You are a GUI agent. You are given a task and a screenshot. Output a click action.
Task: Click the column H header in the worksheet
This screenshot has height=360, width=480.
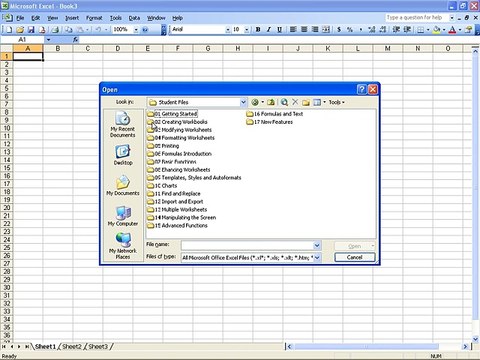coord(238,49)
